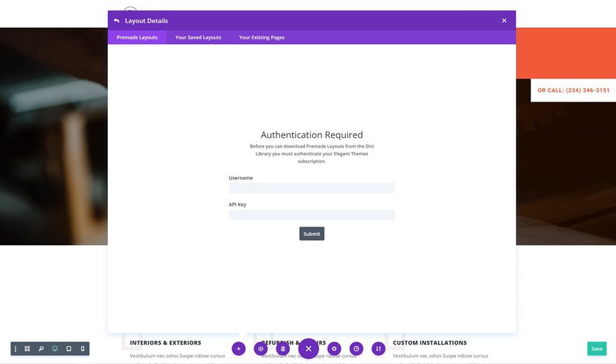Select desktop preview mode

[x=55, y=349]
